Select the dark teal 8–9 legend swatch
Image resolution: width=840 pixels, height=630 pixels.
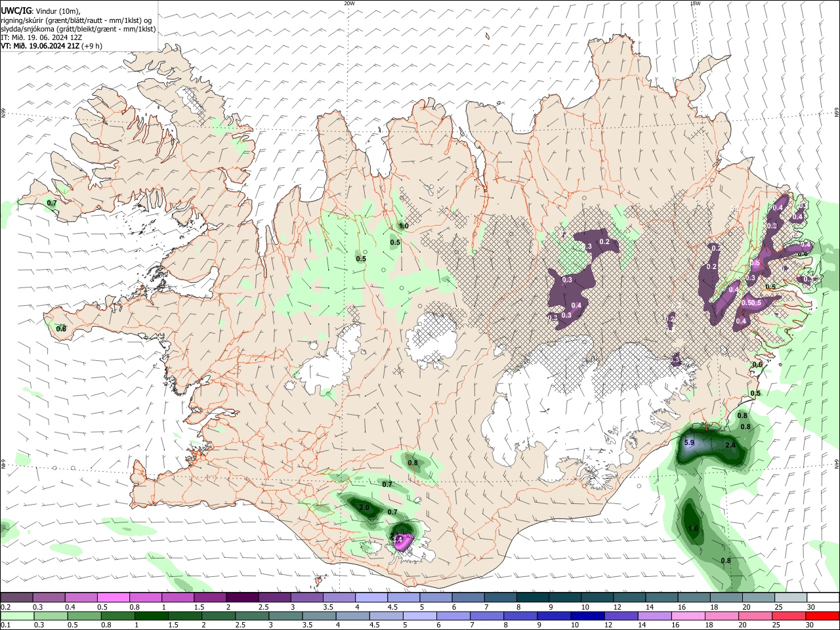pyautogui.click(x=533, y=597)
